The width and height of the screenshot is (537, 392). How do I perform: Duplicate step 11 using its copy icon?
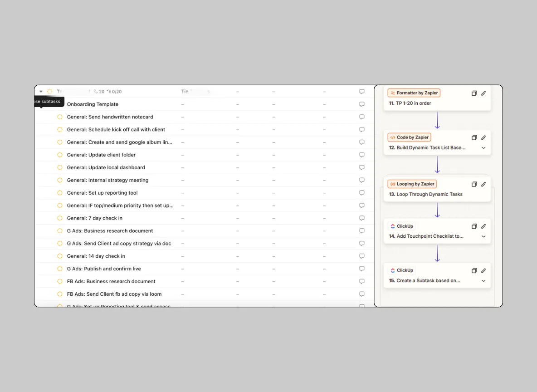click(474, 93)
